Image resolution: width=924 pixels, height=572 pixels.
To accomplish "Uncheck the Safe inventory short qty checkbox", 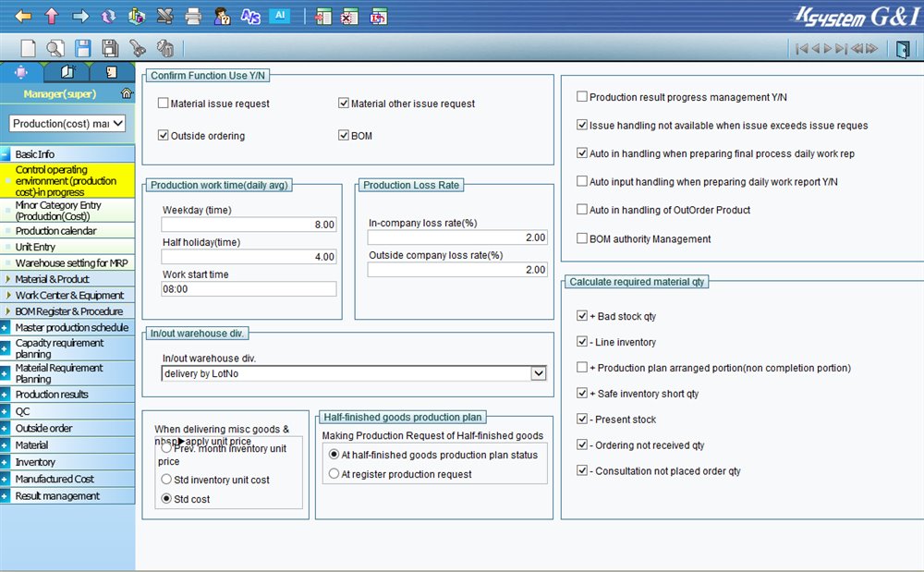I will coord(581,393).
